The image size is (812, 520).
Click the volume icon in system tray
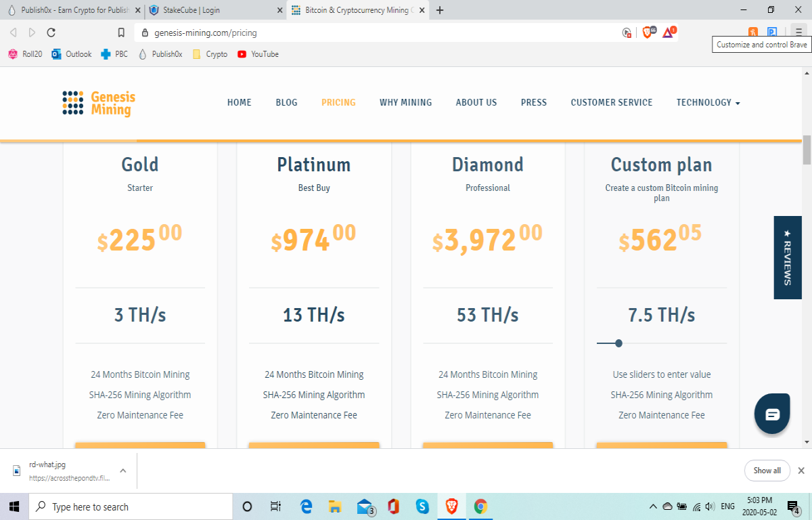click(709, 506)
